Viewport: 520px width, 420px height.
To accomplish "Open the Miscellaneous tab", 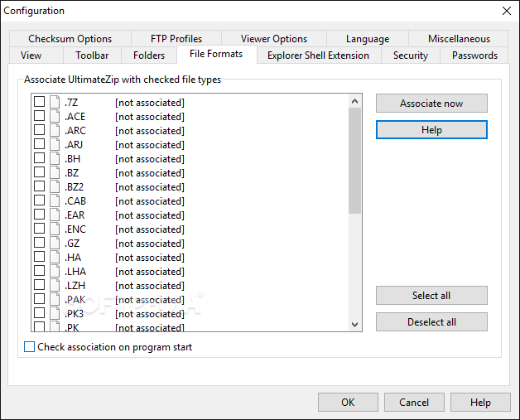I will tap(459, 39).
